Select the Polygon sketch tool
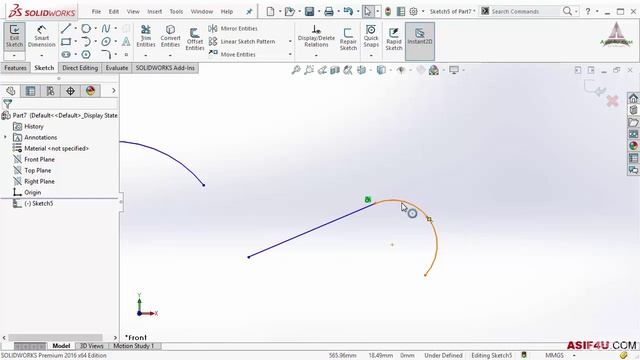 click(x=86, y=54)
